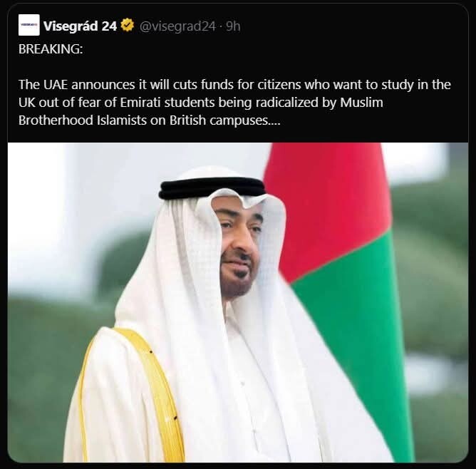Visit the @visegrad24 handle link
This screenshot has height=469, width=476.
(177, 26)
